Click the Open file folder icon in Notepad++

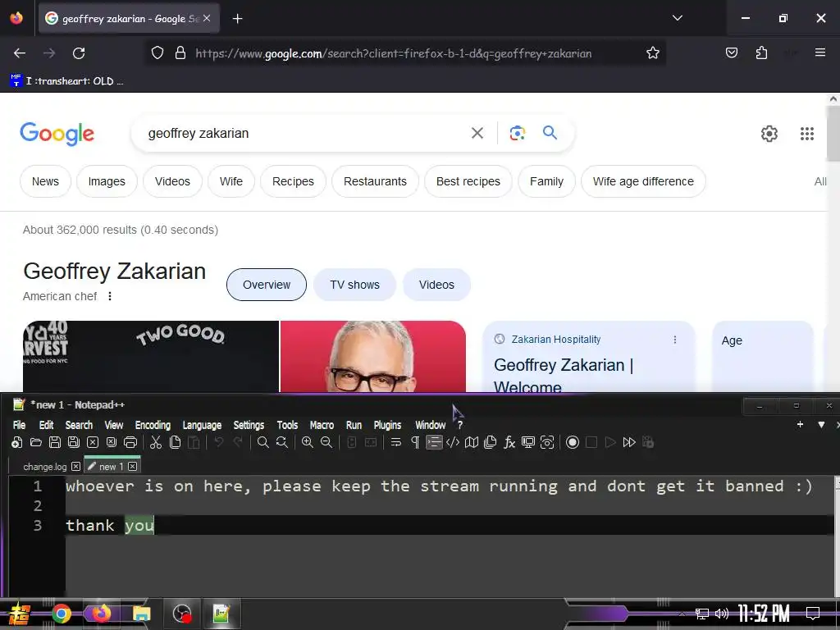[x=36, y=442]
